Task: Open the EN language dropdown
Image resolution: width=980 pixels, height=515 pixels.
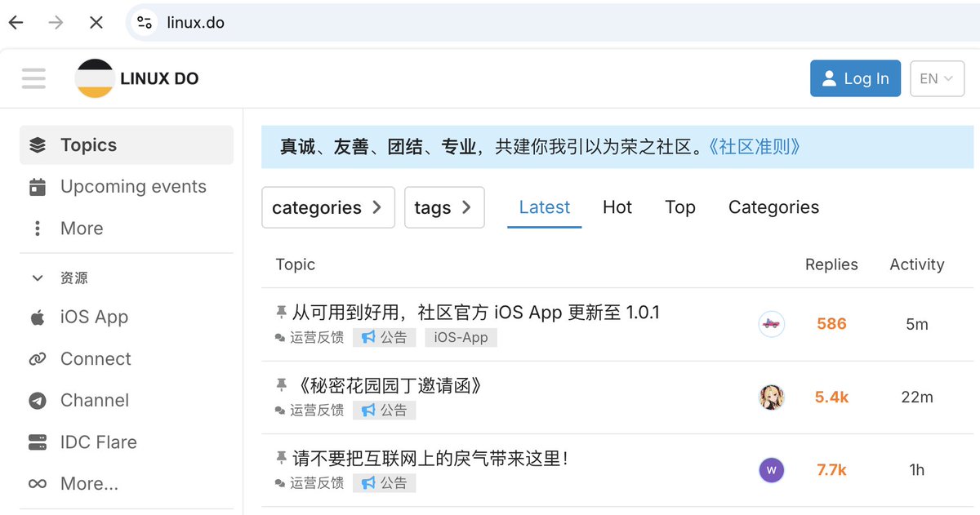Action: click(937, 78)
